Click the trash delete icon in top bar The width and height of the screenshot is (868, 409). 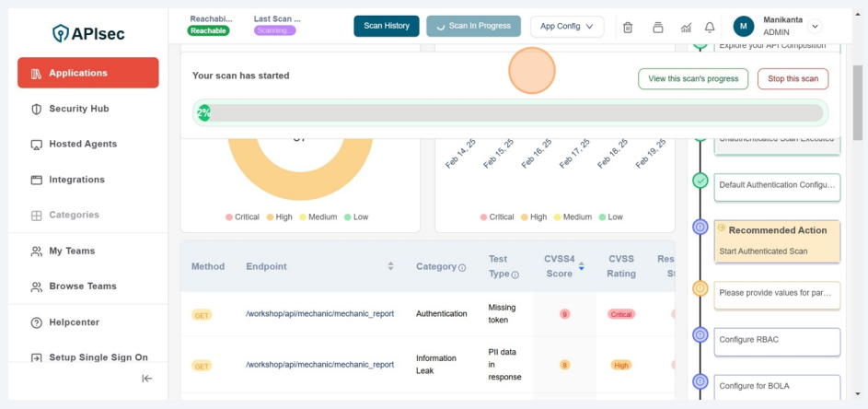[628, 27]
